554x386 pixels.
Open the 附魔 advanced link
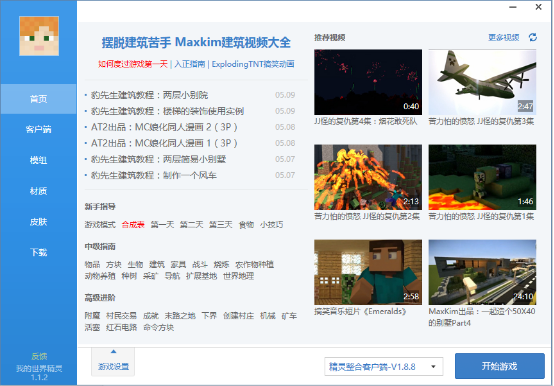pyautogui.click(x=92, y=316)
